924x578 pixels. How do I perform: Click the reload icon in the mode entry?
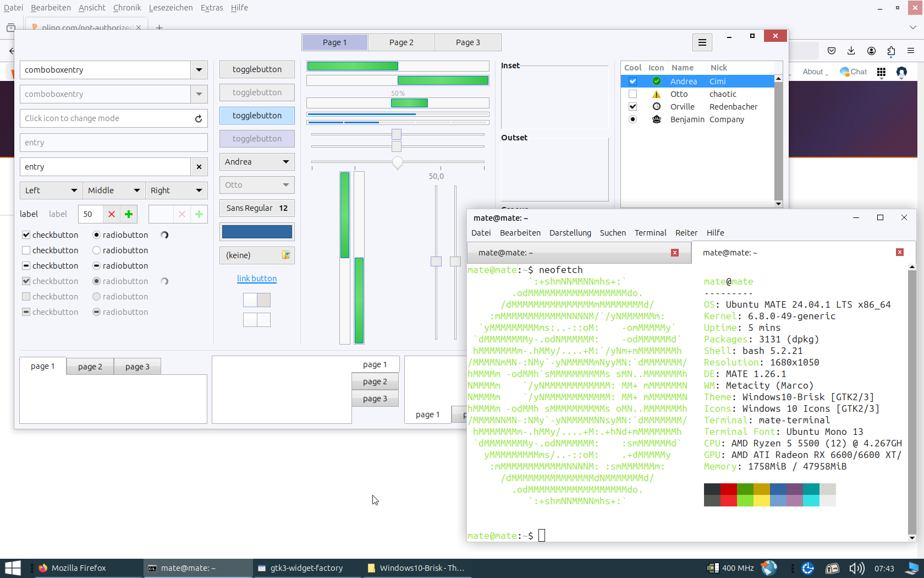pyautogui.click(x=199, y=118)
